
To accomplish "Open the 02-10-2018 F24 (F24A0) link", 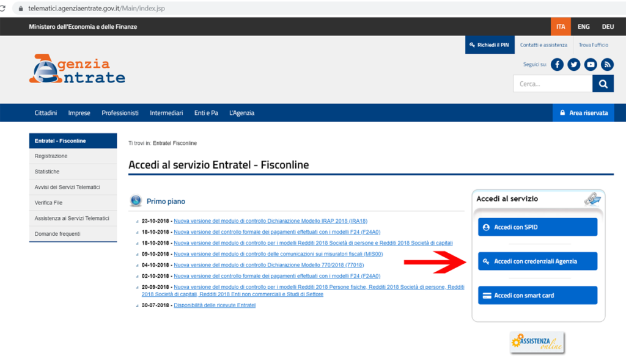I will (277, 276).
